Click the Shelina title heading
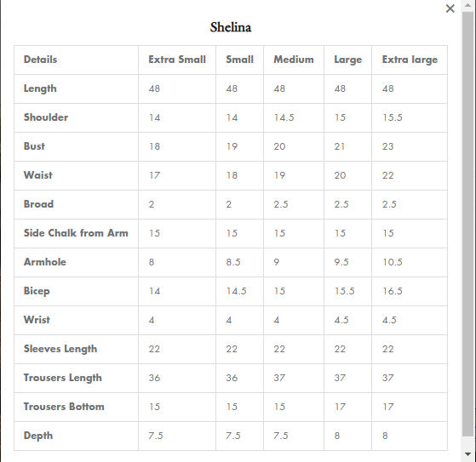This screenshot has height=462, width=476. point(231,27)
